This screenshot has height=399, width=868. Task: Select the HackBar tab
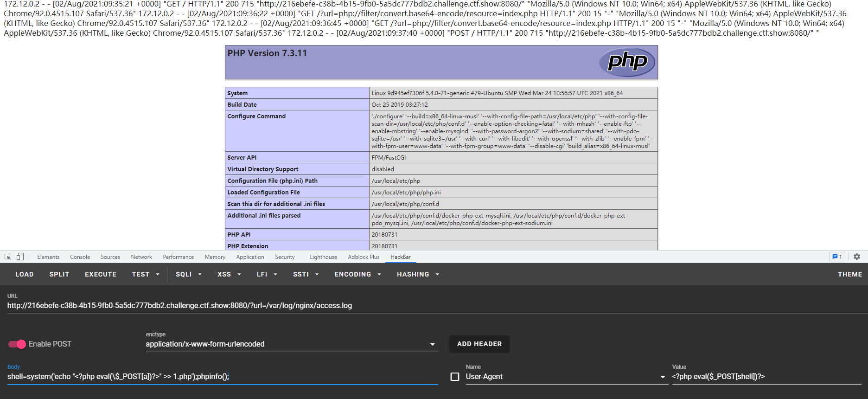(401, 257)
